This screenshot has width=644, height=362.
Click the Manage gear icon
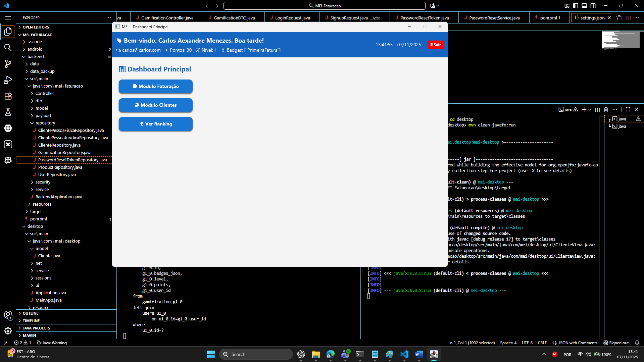click(8, 331)
